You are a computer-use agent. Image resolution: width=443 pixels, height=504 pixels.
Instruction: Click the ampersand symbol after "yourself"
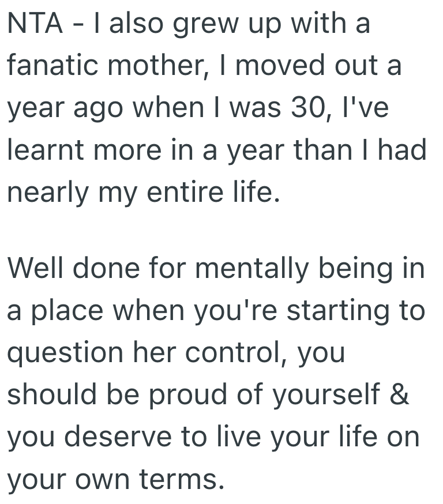click(x=400, y=394)
